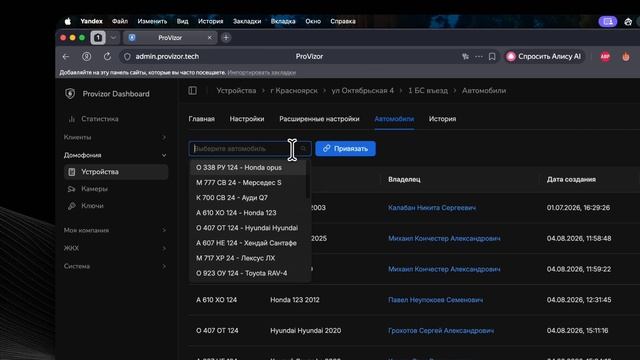The image size is (640, 360).
Task: Select О 407 ОТ 124 - Hyundai Hyundai option
Action: point(248,228)
